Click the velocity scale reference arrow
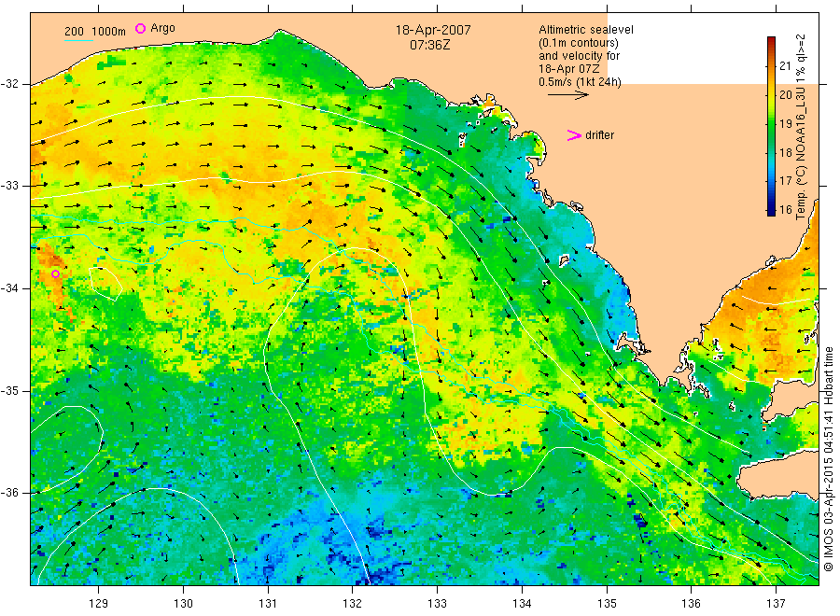 (568, 95)
